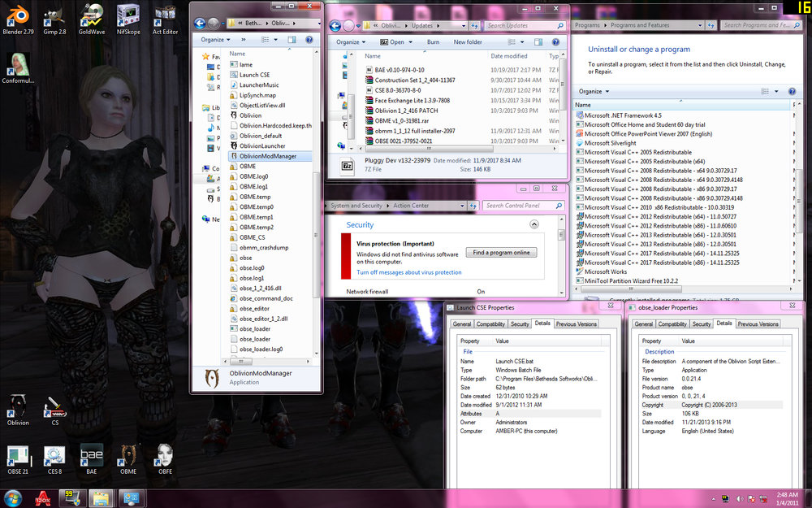Open the Windows Explorer taskbar folder icon
This screenshot has height=508, width=812.
tap(101, 499)
